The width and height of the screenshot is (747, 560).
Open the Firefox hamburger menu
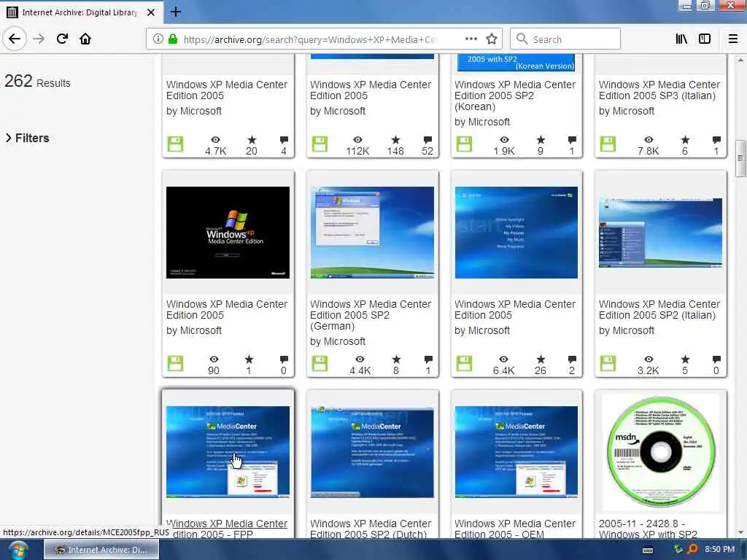(x=732, y=39)
